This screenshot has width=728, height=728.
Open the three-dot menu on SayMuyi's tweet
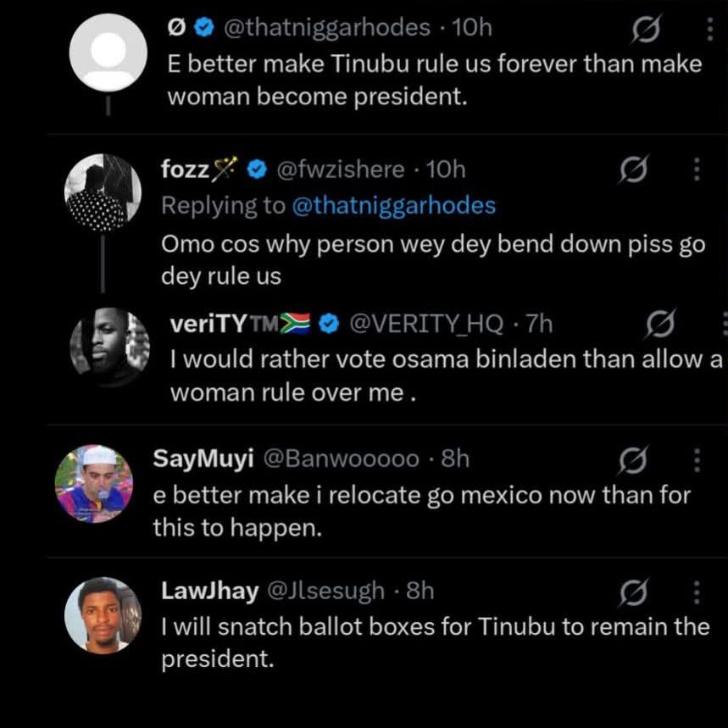coord(697,460)
